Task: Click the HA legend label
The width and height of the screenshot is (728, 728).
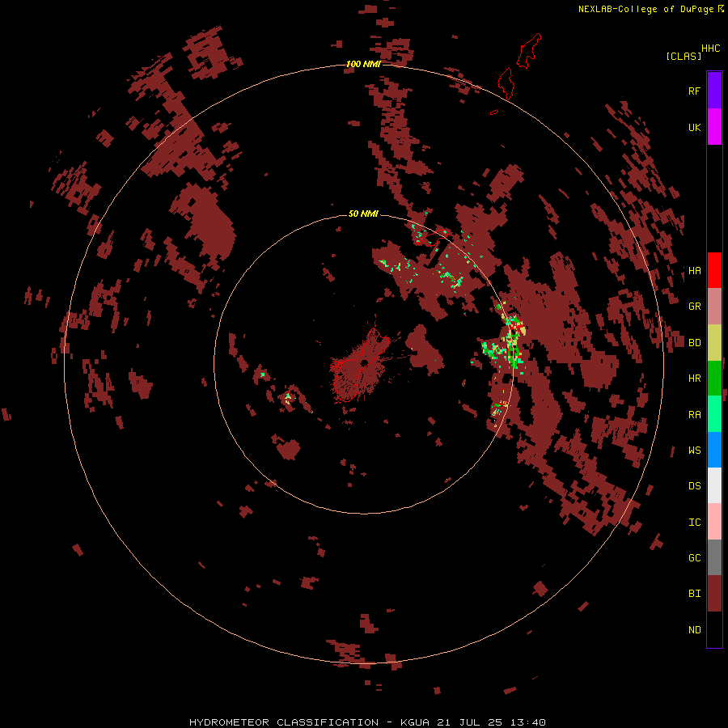Action: (694, 270)
